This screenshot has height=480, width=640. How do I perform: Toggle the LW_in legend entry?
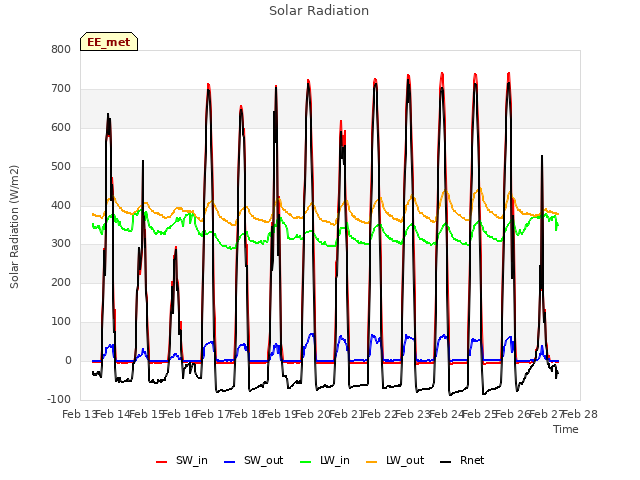325,461
